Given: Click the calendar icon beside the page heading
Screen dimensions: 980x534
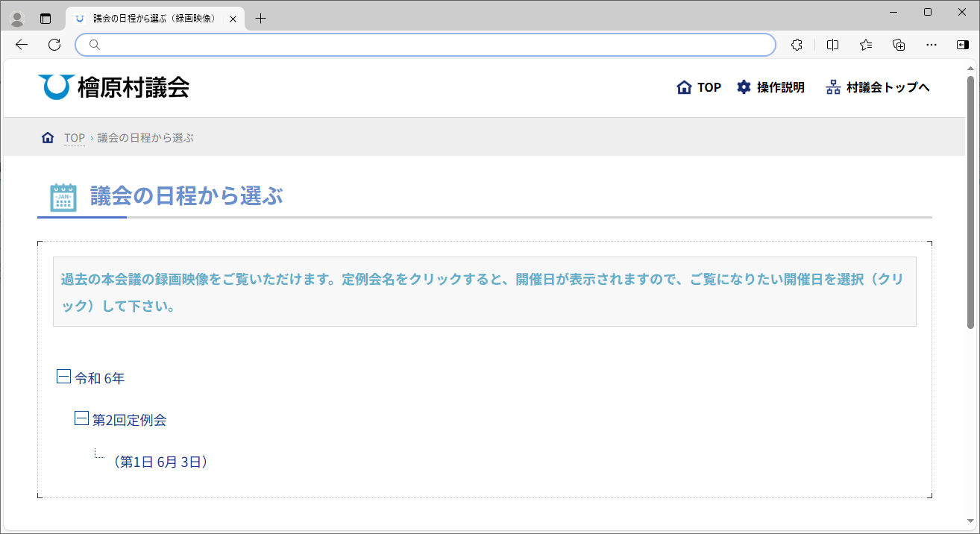Looking at the screenshot, I should click(63, 197).
